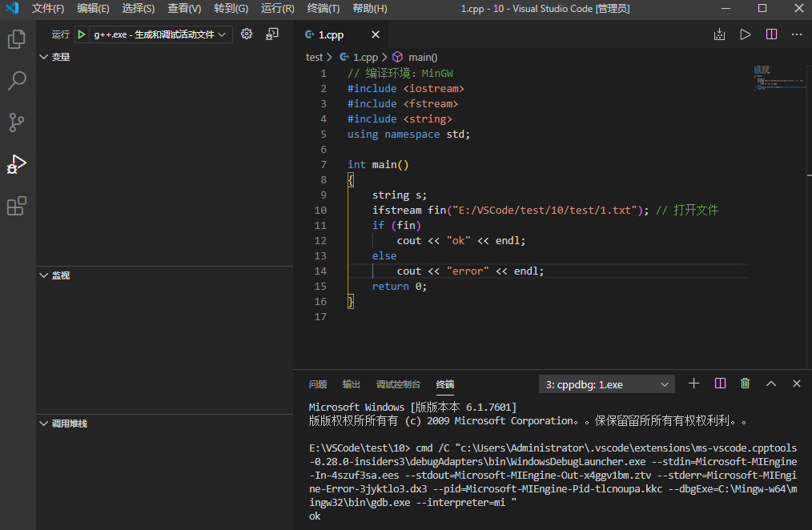812x530 pixels.
Task: Maximize the panel with the chevron toggle
Action: click(x=770, y=383)
